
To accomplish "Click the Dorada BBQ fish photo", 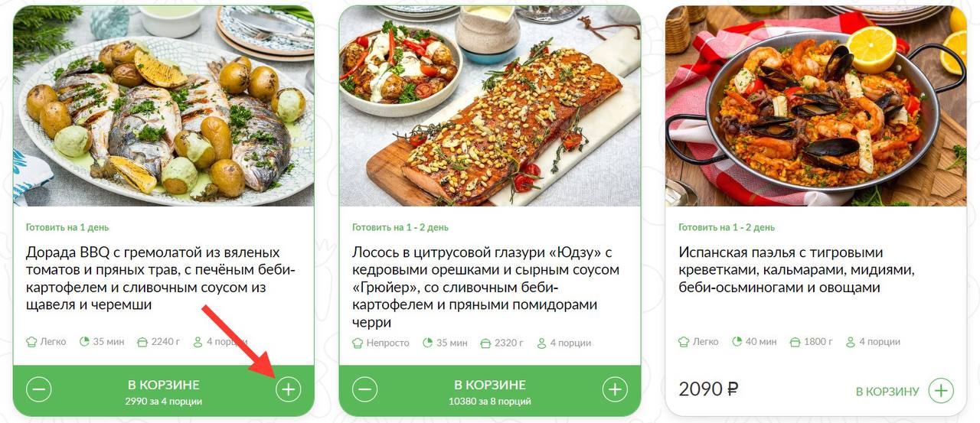I will (164, 106).
